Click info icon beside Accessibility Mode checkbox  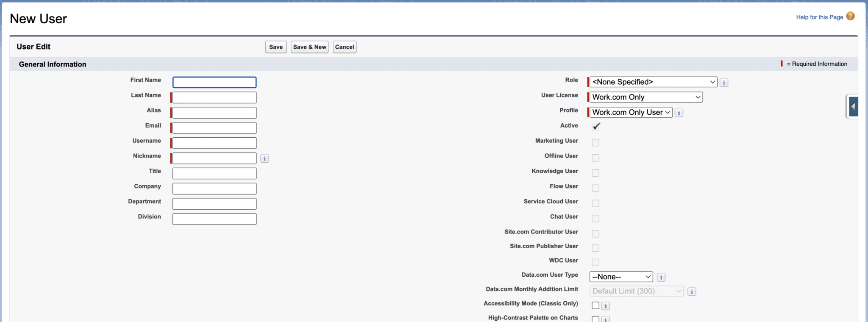(606, 306)
